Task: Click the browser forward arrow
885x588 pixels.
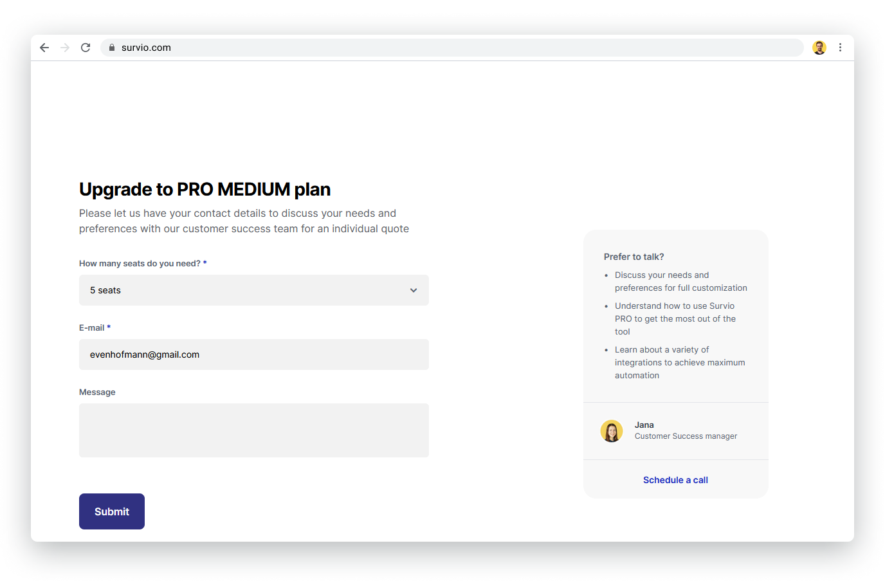Action: pos(65,48)
